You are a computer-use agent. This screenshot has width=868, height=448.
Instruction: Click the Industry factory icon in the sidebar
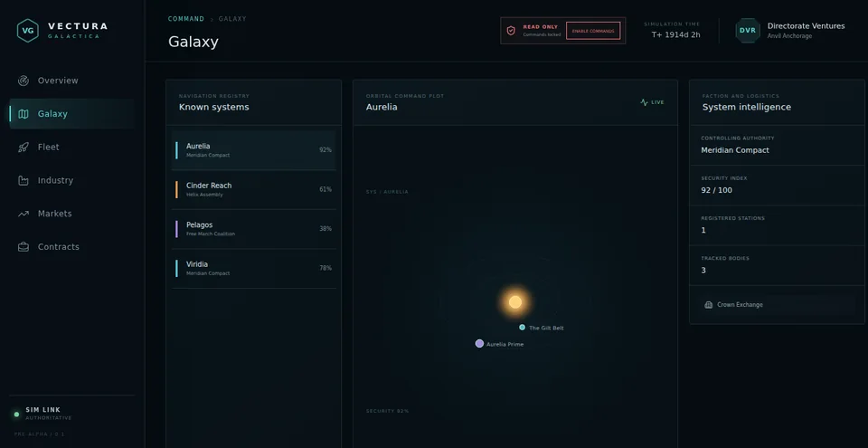[x=24, y=180]
